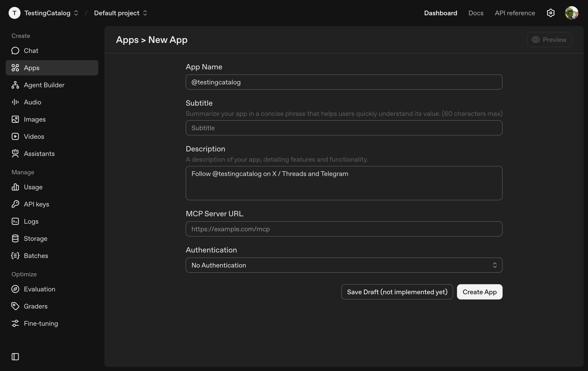
Task: Navigate to the Images section
Action: click(34, 119)
